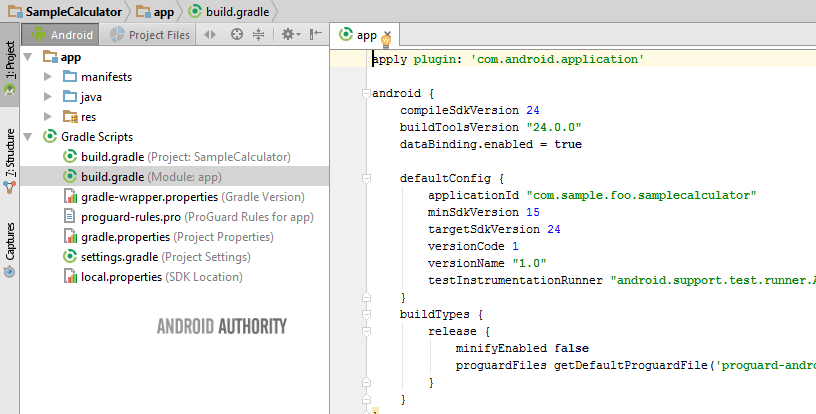Collapse the Gradle Scripts node
Viewport: 816px width, 414px height.
click(x=28, y=137)
